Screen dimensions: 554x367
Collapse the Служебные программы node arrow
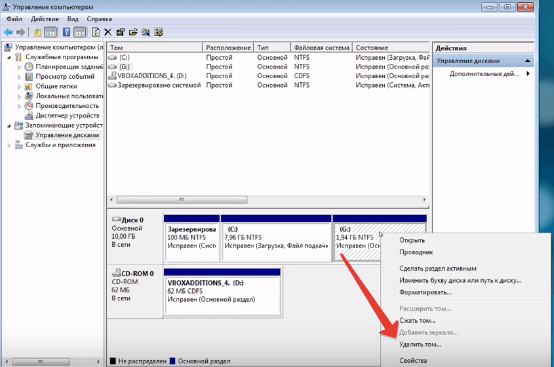(x=9, y=57)
